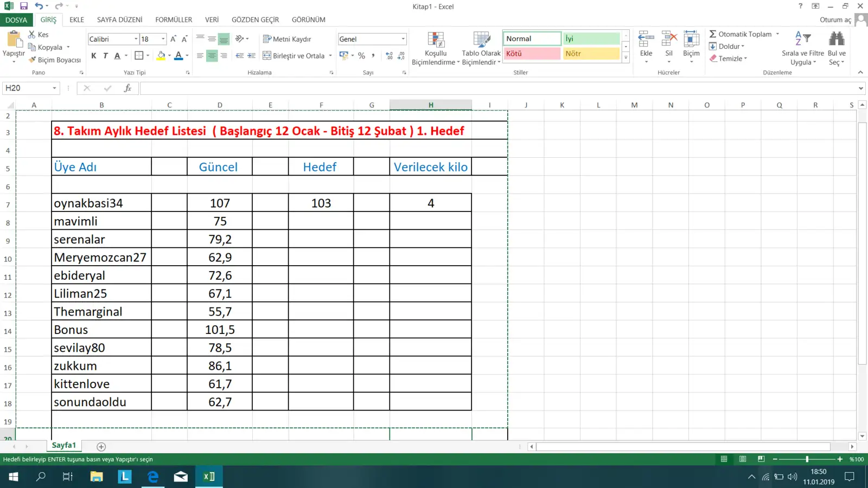
Task: Add a new sheet with plus icon
Action: point(101,446)
